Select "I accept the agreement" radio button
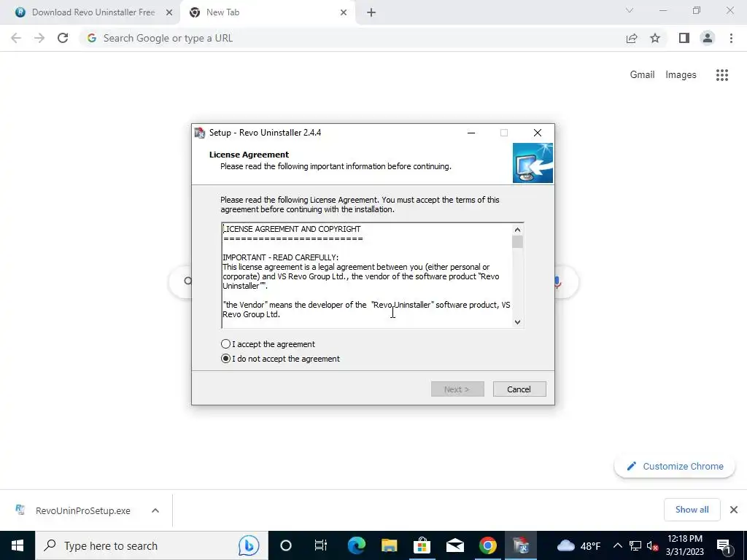The width and height of the screenshot is (747, 560). pyautogui.click(x=225, y=344)
